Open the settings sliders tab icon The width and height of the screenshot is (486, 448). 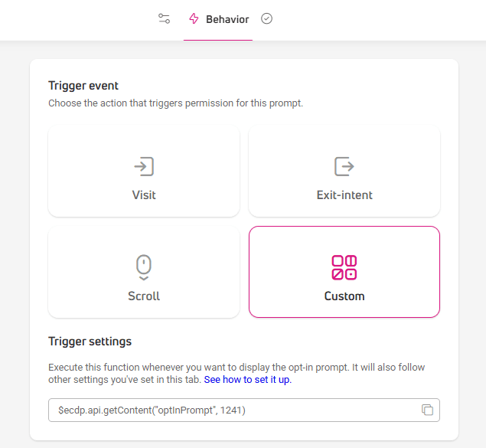coord(164,18)
